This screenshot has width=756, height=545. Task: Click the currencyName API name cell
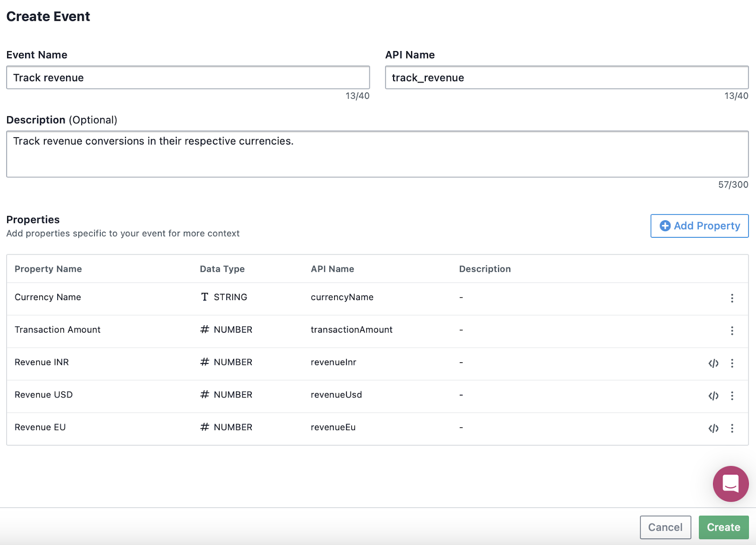point(342,297)
